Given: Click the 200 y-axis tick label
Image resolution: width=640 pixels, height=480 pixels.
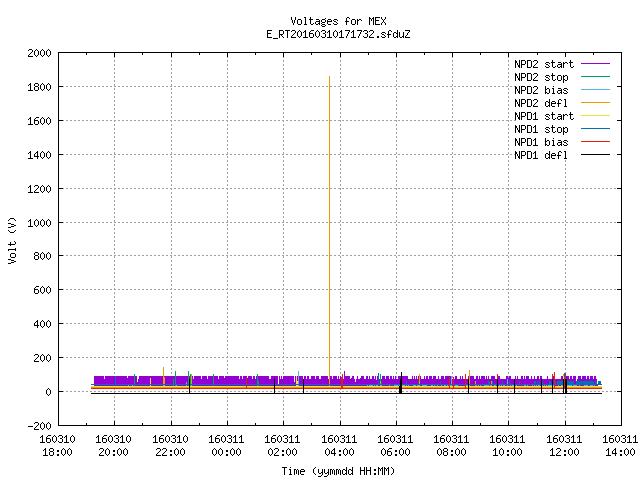Looking at the screenshot, I should click(x=42, y=358).
